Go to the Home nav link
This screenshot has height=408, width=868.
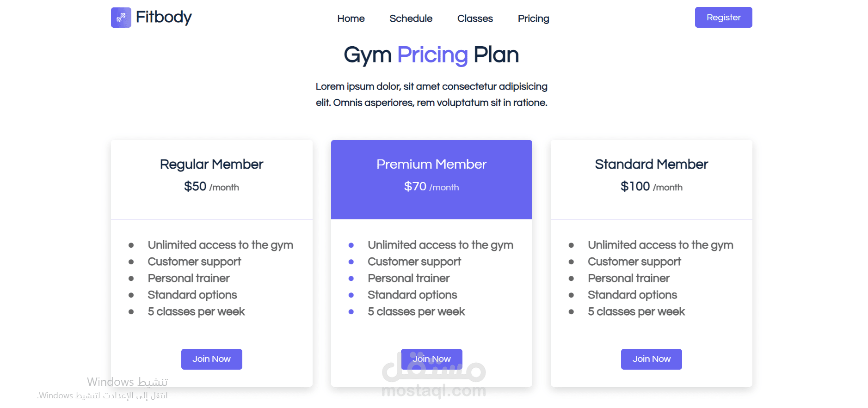[x=351, y=18]
